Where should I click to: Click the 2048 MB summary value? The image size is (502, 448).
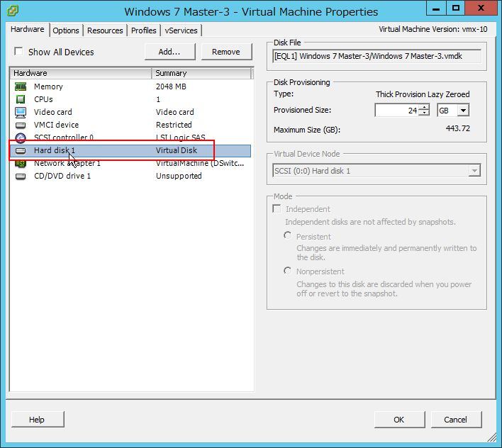(171, 86)
